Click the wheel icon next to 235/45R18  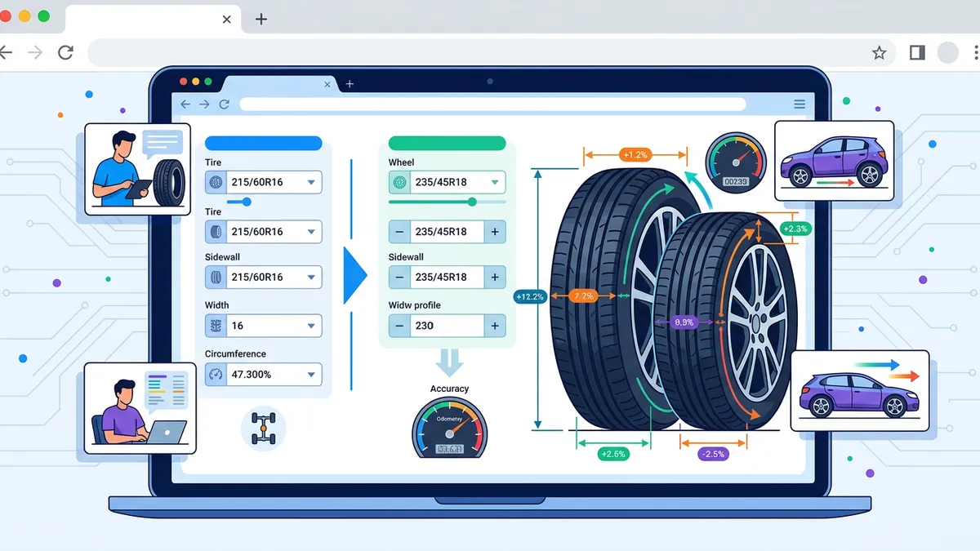click(399, 182)
